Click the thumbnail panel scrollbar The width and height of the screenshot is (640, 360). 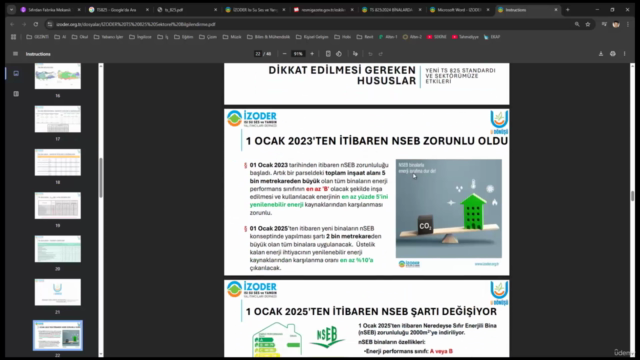coord(101,178)
